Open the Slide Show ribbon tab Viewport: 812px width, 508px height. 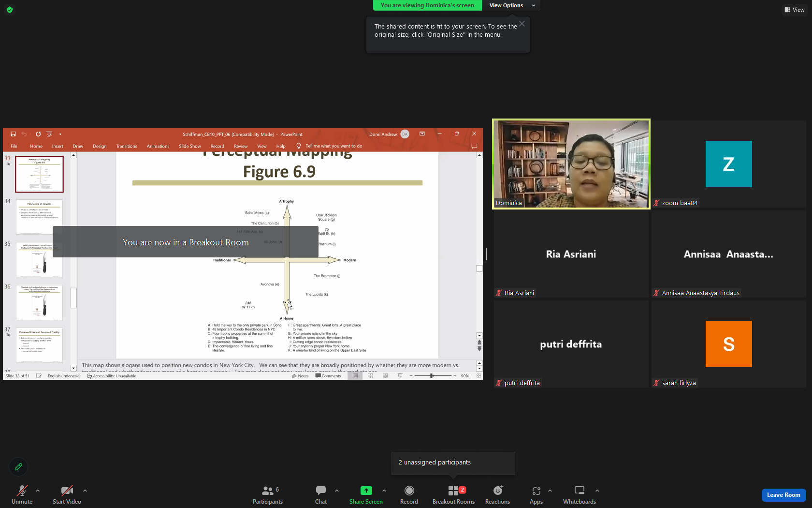(x=190, y=146)
